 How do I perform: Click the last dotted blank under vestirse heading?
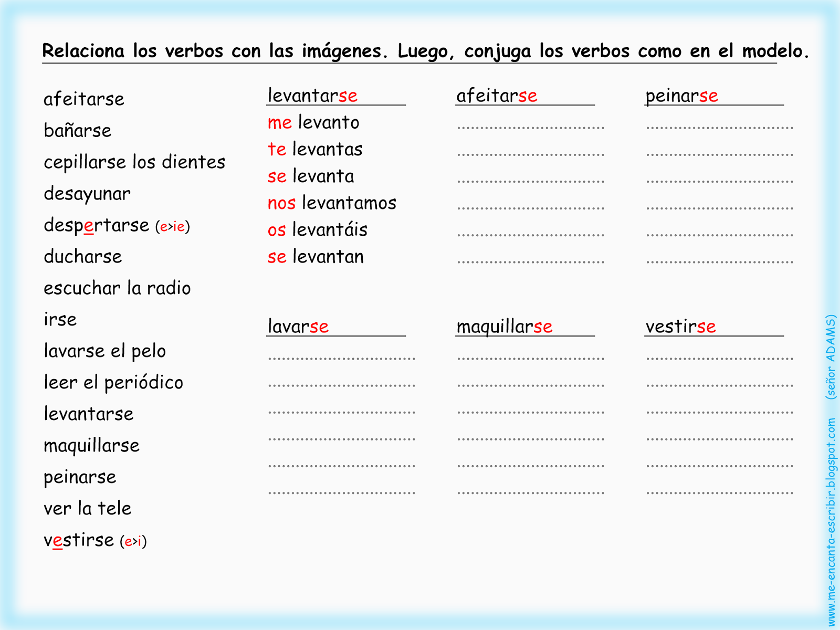pyautogui.click(x=720, y=493)
